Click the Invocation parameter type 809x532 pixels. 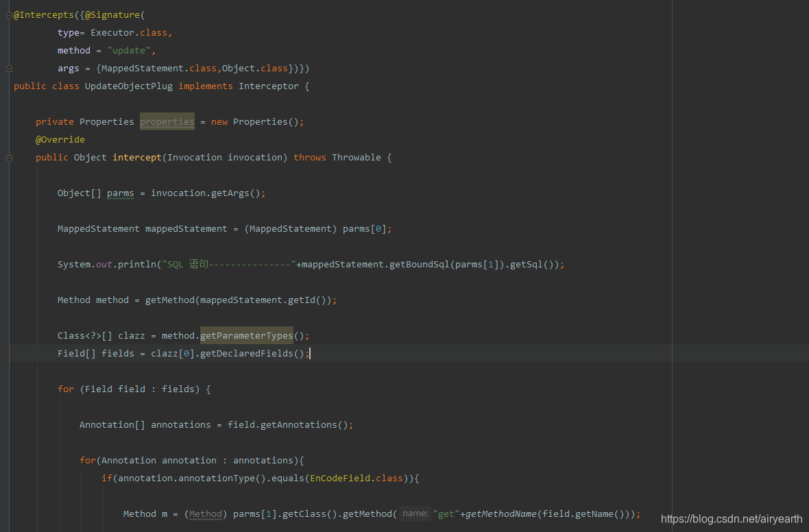(x=195, y=158)
